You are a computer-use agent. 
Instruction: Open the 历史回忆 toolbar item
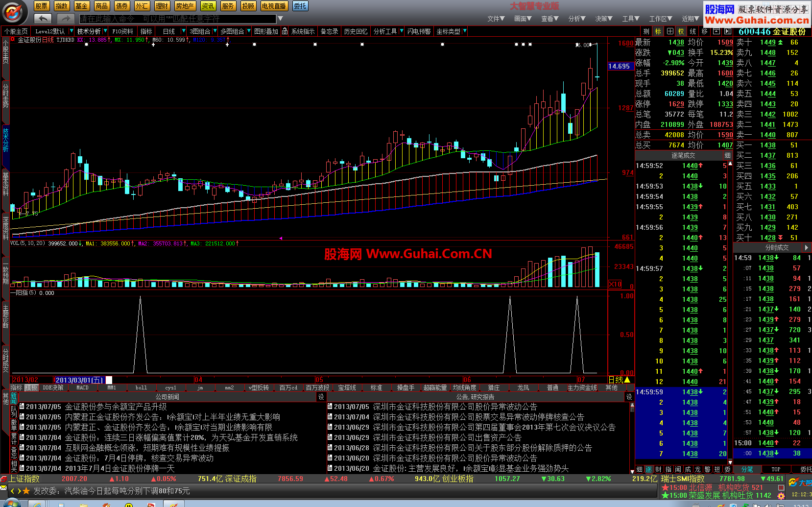click(356, 31)
